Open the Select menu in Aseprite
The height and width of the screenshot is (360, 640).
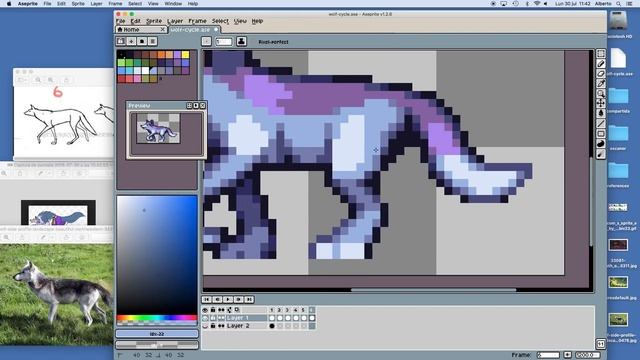(x=220, y=21)
